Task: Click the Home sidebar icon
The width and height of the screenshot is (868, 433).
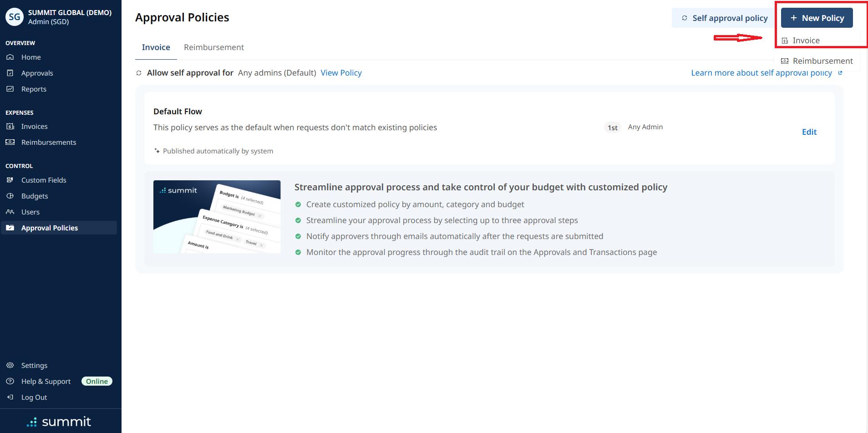Action: [10, 57]
